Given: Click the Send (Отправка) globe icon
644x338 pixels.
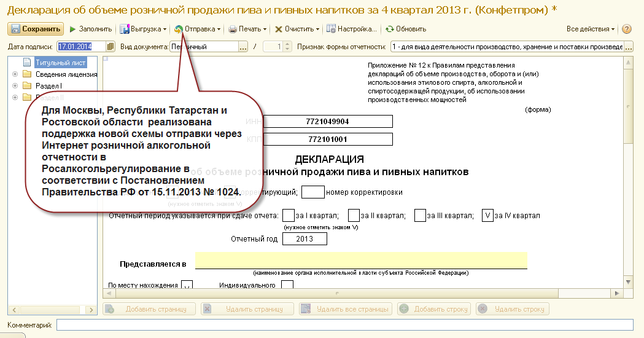Looking at the screenshot, I should [178, 29].
